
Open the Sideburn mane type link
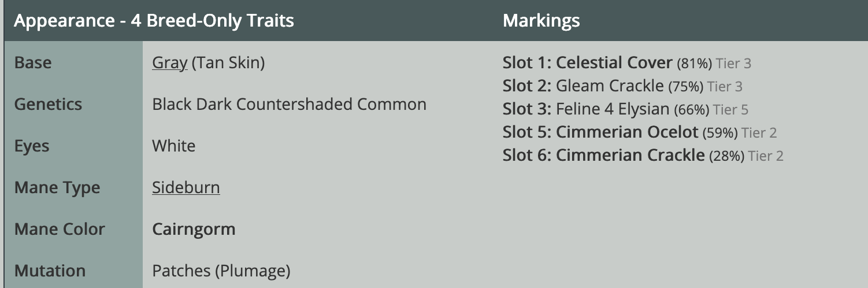point(186,187)
